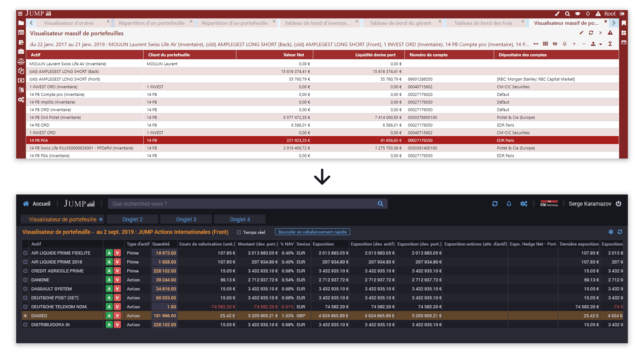644x353 pixels.
Task: Click the blue gears settings icon in dark header
Action: pyautogui.click(x=524, y=204)
